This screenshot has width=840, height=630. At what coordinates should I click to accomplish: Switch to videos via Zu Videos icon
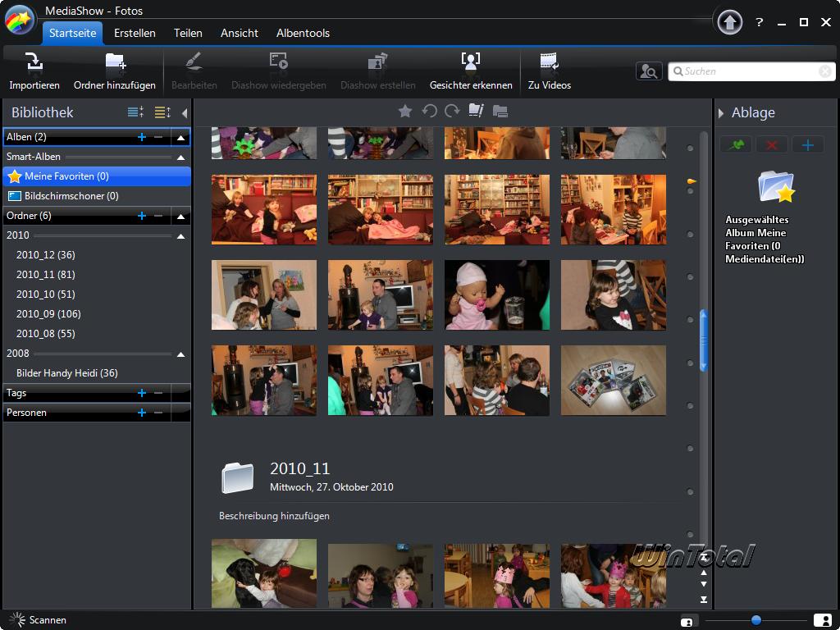[x=549, y=62]
